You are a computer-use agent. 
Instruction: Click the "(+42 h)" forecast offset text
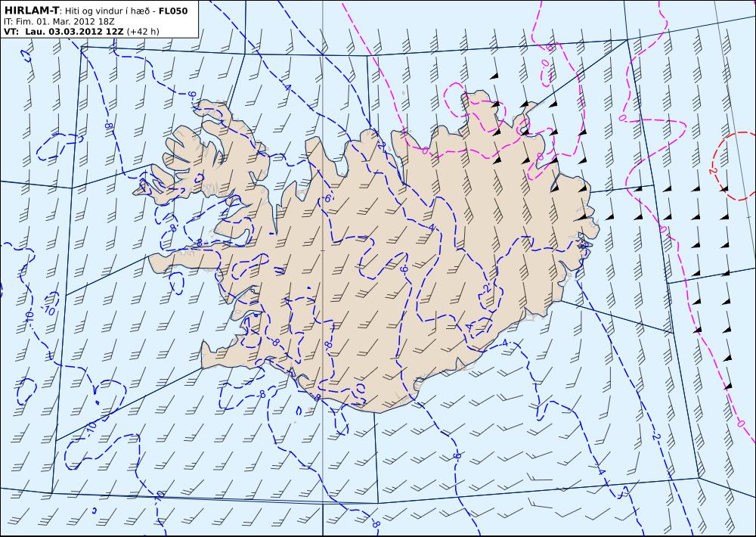pos(143,32)
